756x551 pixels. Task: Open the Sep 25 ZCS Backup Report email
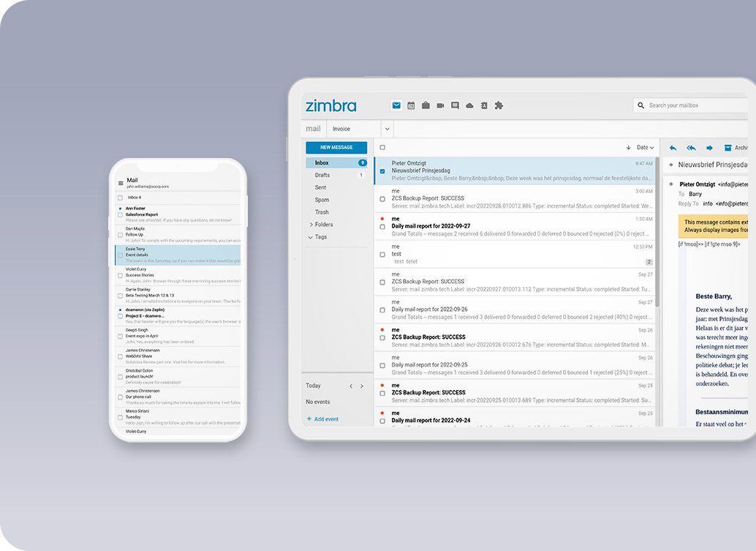coord(515,393)
